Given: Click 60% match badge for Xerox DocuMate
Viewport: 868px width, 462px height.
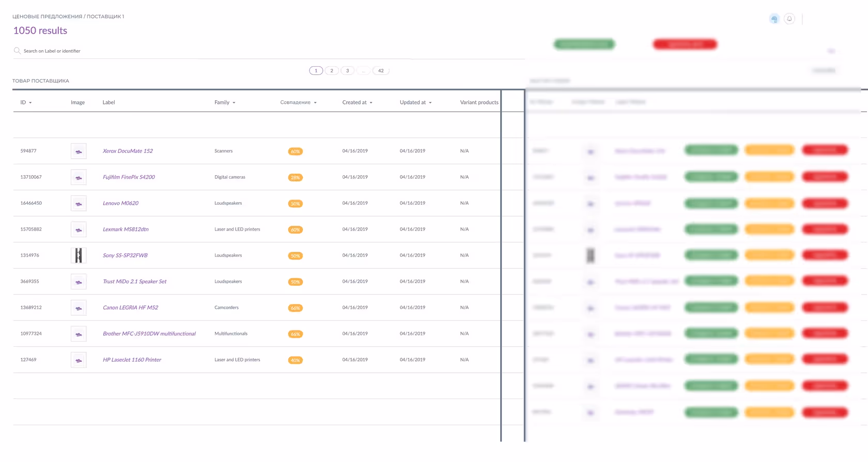Looking at the screenshot, I should 295,151.
